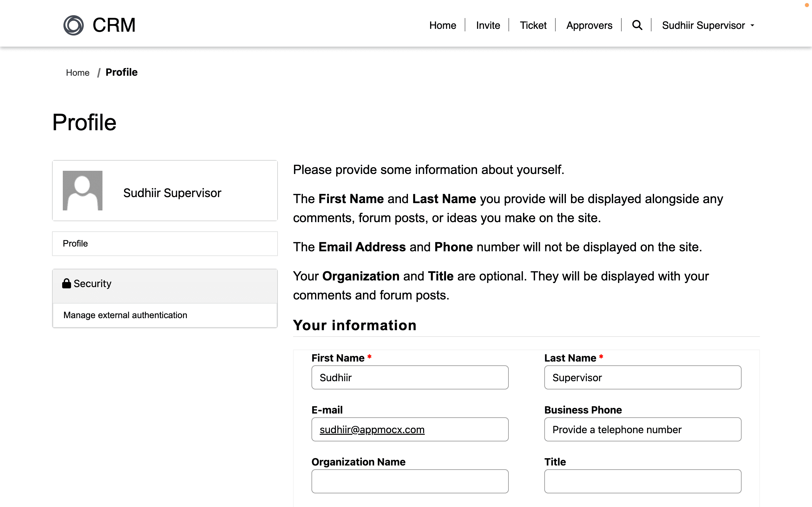The image size is (812, 507).
Task: Expand the Sudhiir Supervisor user dropdown
Action: [703, 25]
